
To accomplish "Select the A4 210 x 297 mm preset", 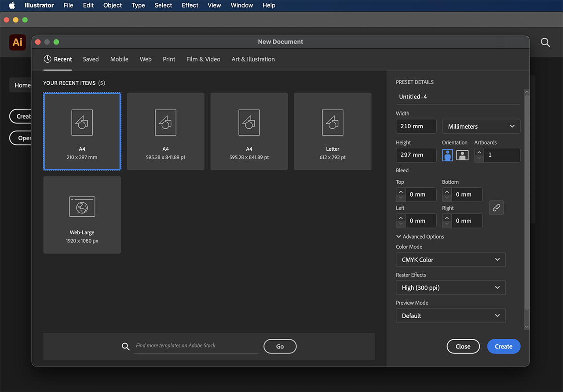I will (x=82, y=131).
